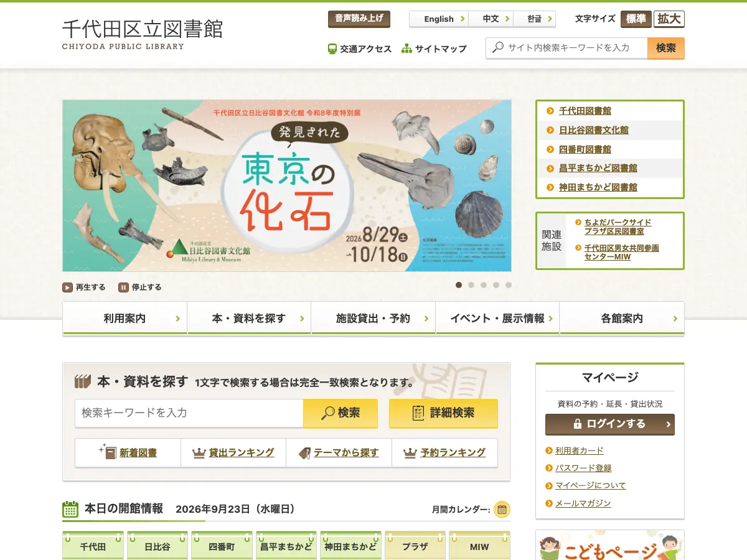747x560 pixels.
Task: Switch language to English
Action: pos(439,19)
